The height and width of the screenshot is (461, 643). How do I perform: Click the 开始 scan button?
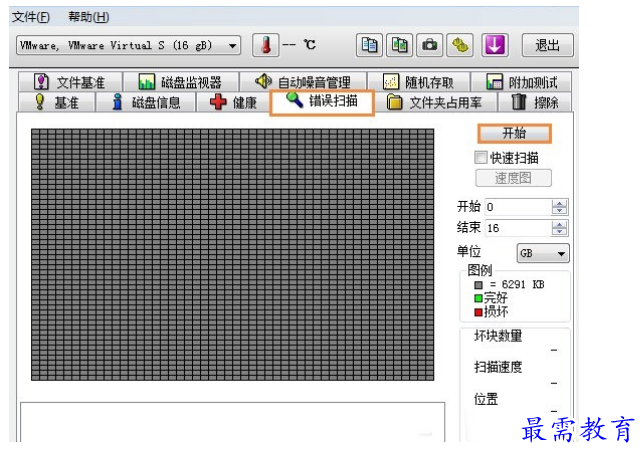click(514, 133)
